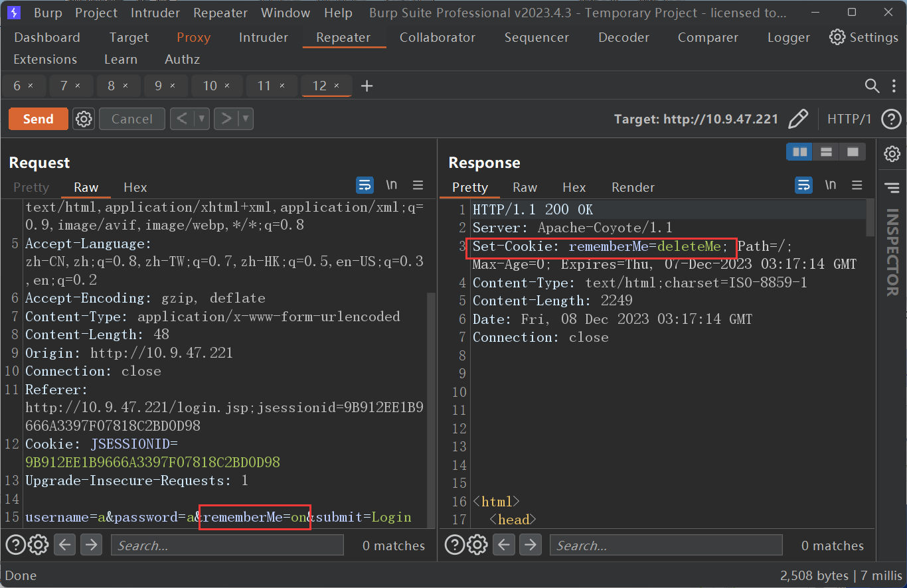Close Repeater tab 9
Viewport: 907px width, 588px height.
click(x=173, y=86)
